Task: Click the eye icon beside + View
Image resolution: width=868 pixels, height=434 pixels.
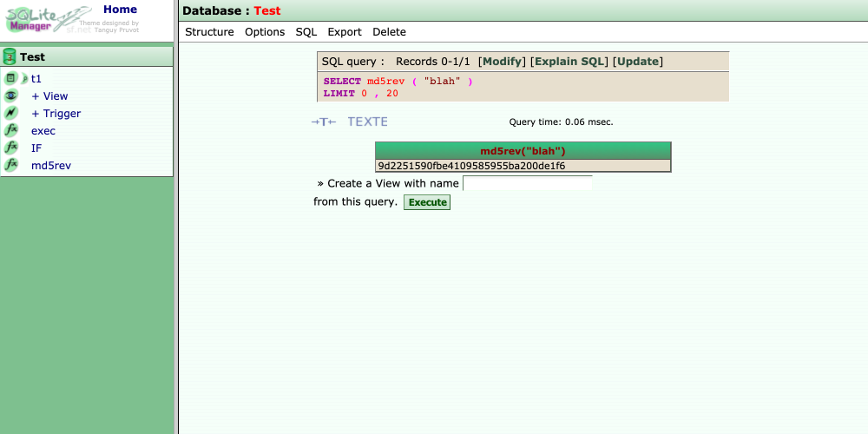Action: tap(10, 95)
